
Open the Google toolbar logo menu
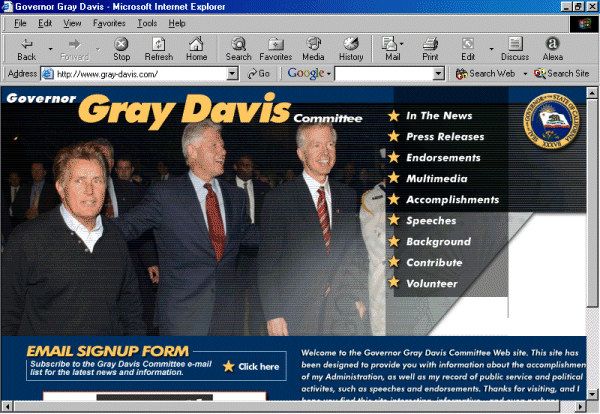pyautogui.click(x=308, y=73)
